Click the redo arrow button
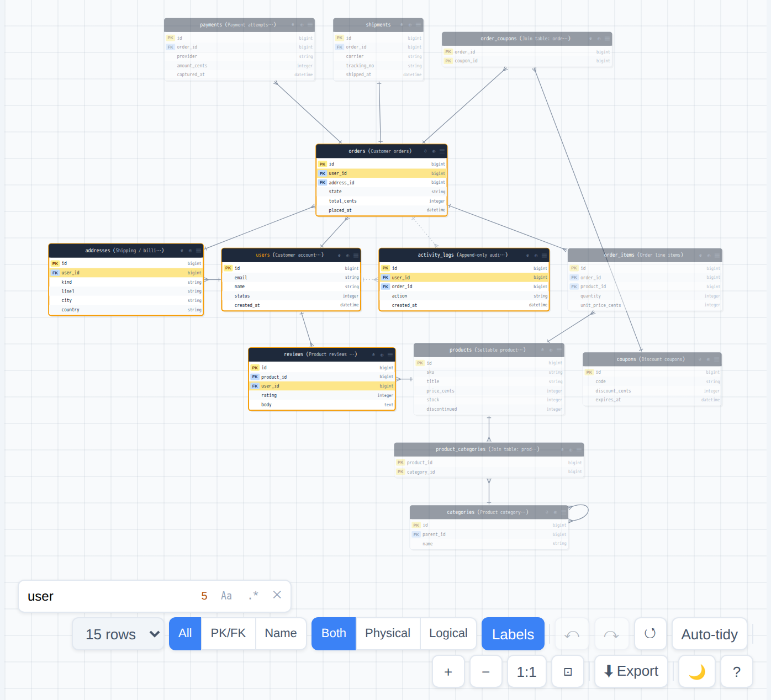Screen dimensions: 771x700 611,634
